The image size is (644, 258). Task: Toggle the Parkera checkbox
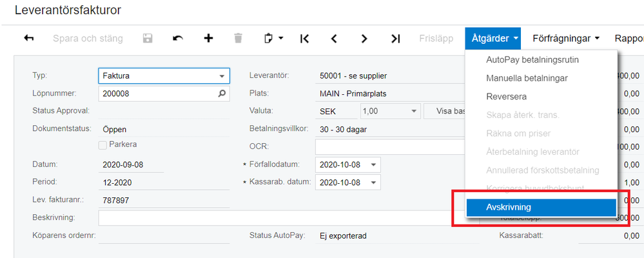102,144
